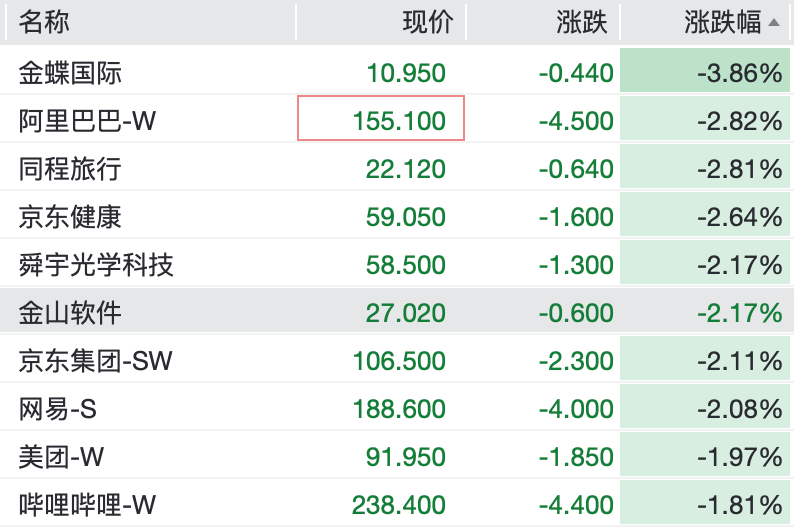Open the 哔哩哔哩-W stock entry
This screenshot has height=528, width=794.
pos(88,505)
